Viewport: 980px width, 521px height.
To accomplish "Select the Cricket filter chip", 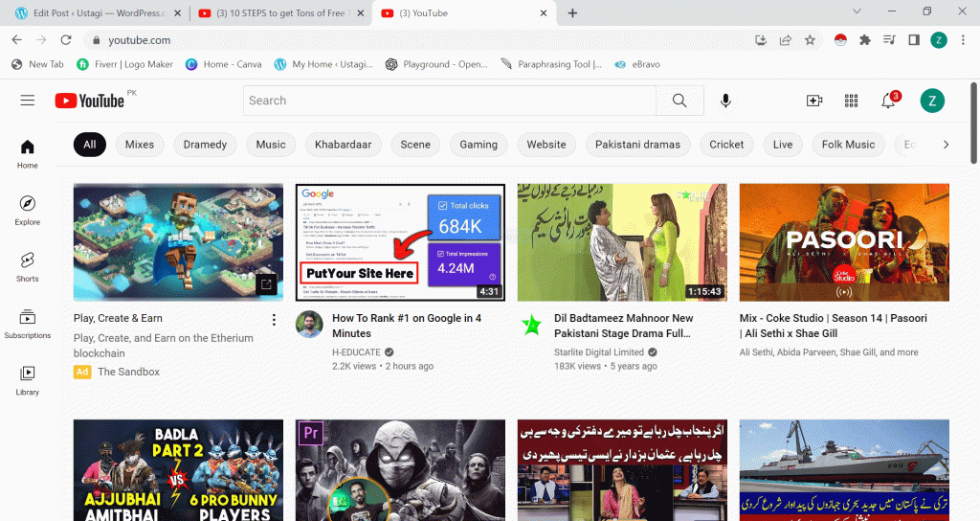I will point(726,145).
